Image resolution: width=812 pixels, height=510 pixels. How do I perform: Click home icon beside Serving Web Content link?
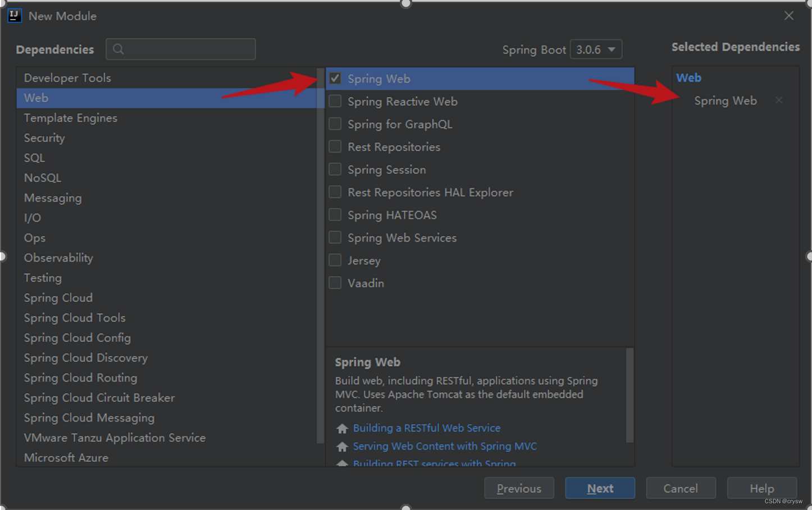pos(342,447)
